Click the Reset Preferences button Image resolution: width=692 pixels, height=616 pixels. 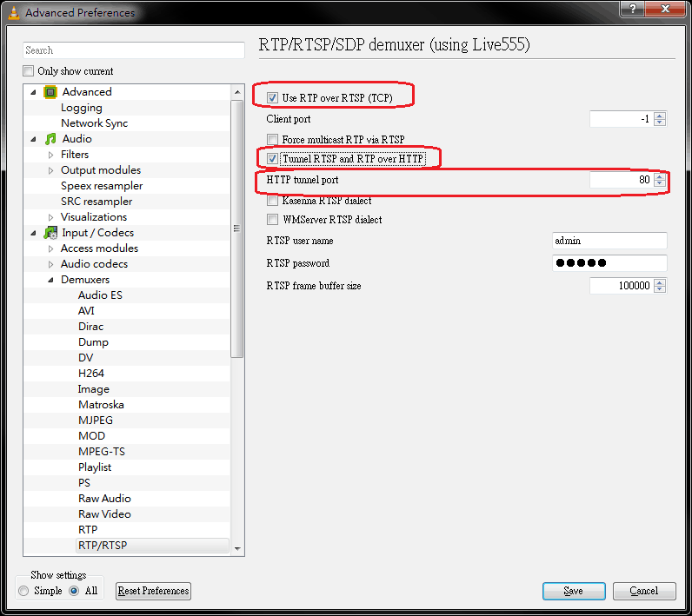tap(153, 591)
